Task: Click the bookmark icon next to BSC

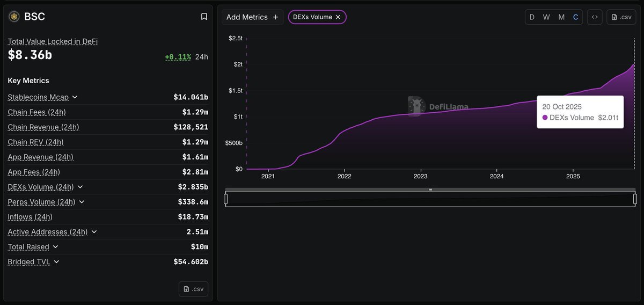Action: (x=204, y=17)
